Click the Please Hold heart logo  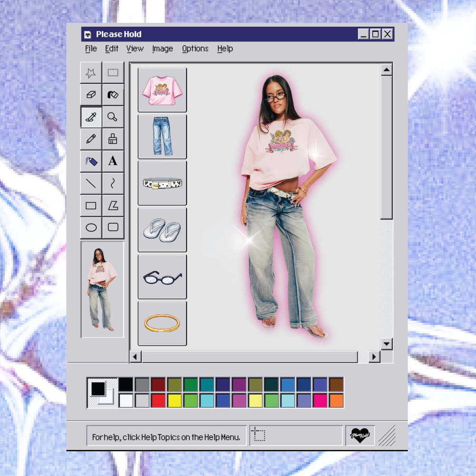coord(360,436)
